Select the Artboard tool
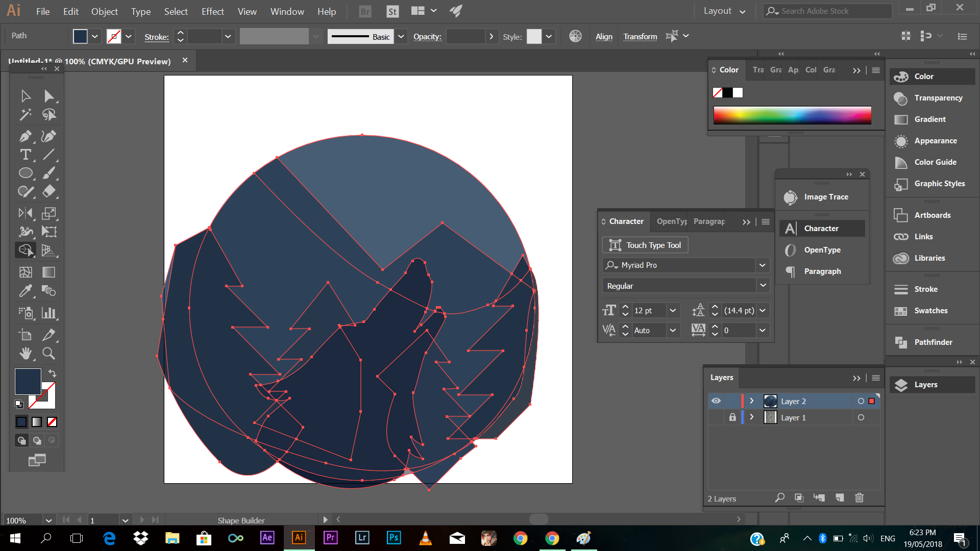 tap(26, 335)
